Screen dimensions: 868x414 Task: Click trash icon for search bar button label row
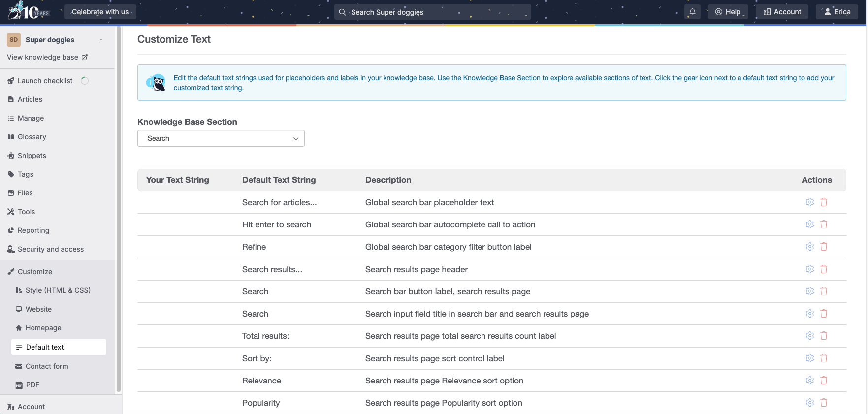[824, 291]
